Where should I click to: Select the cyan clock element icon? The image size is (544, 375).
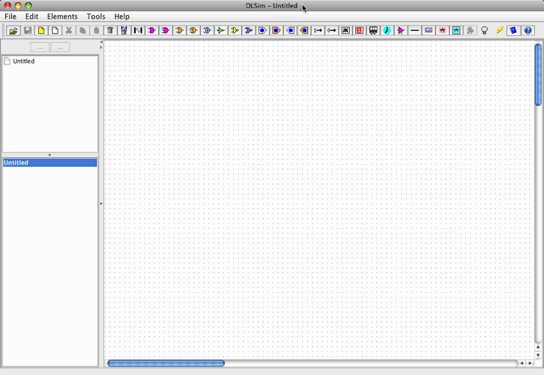point(387,31)
